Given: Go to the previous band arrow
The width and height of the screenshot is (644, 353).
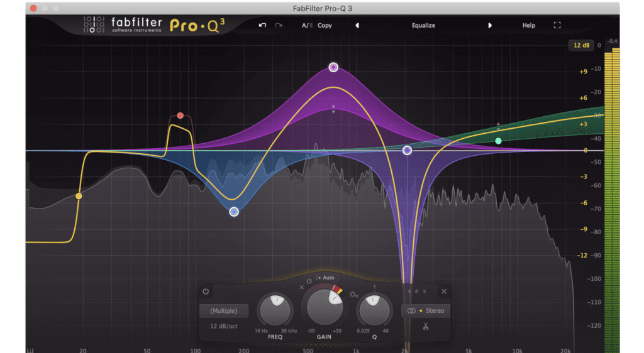Looking at the screenshot, I should point(409,291).
